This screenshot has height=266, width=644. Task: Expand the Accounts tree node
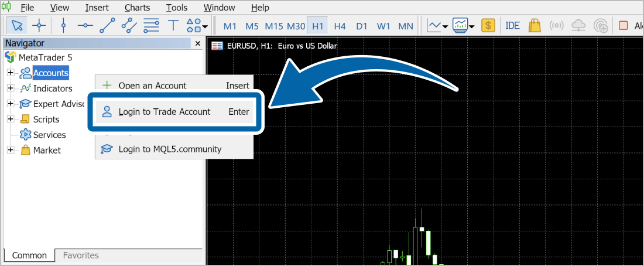click(x=11, y=73)
